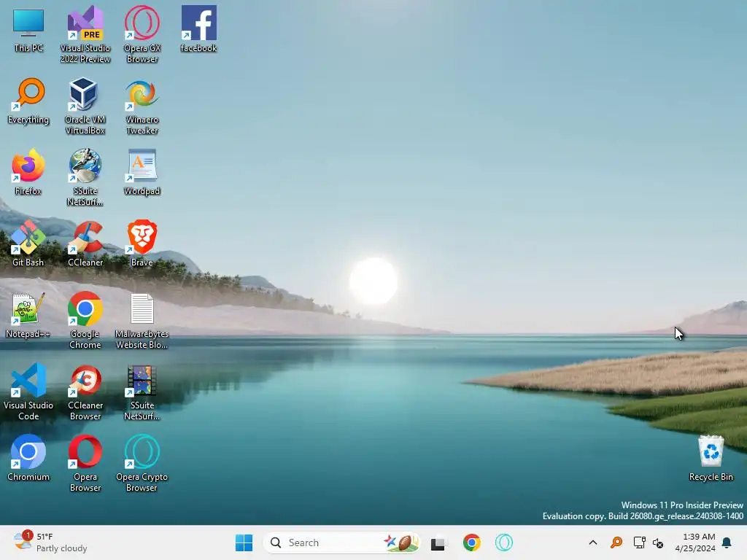
Task: Click the taskbar Search box
Action: click(341, 542)
